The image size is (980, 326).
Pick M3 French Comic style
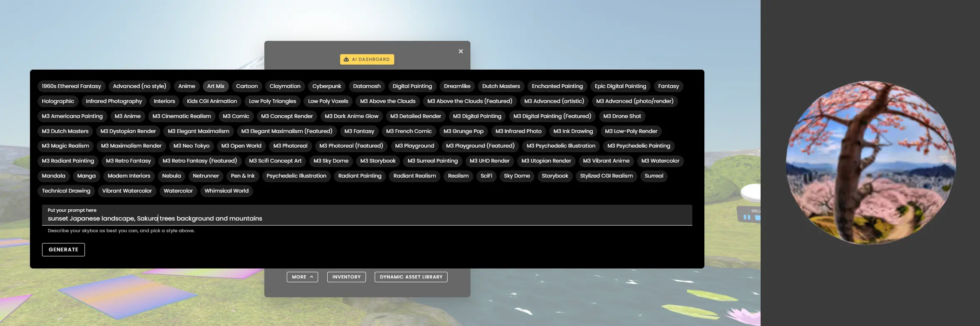409,131
